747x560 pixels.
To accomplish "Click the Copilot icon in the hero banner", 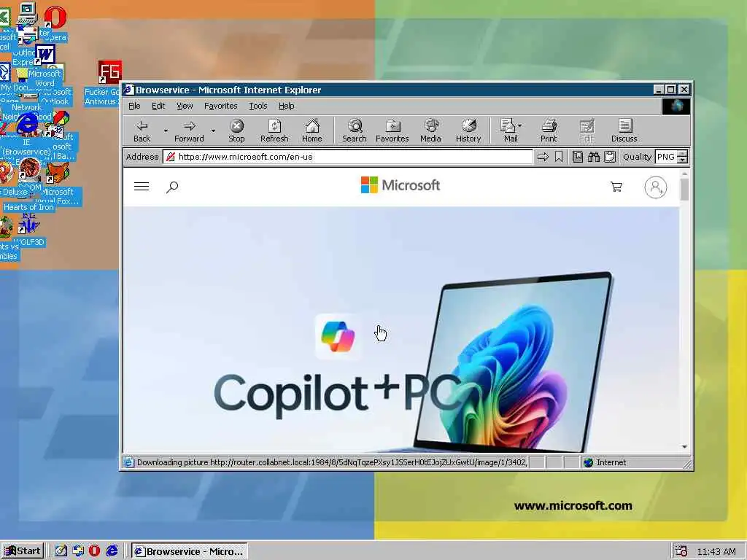I will [338, 336].
